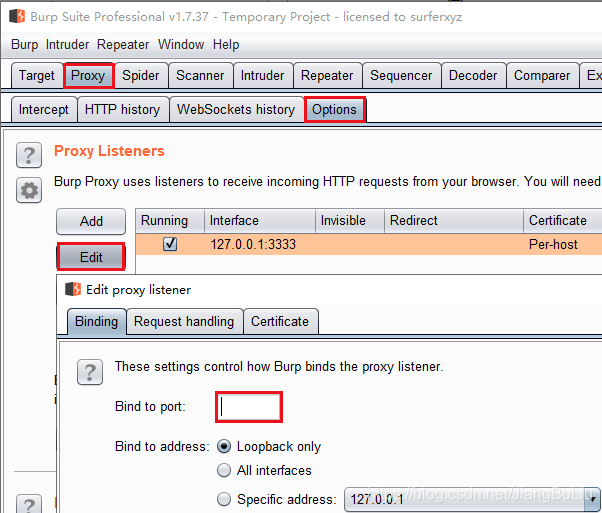Open the Window menu
Viewport: 602px width, 513px height.
(x=181, y=45)
